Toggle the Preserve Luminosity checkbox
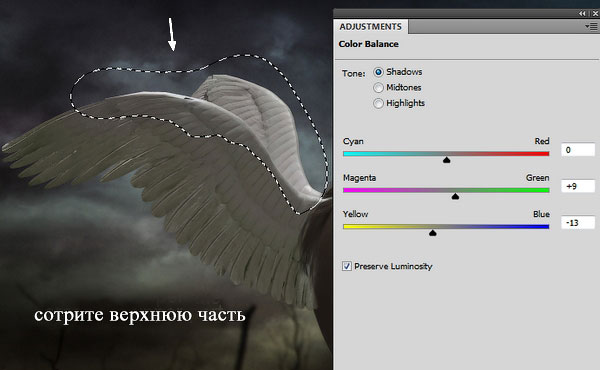Image resolution: width=600 pixels, height=370 pixels. point(347,266)
